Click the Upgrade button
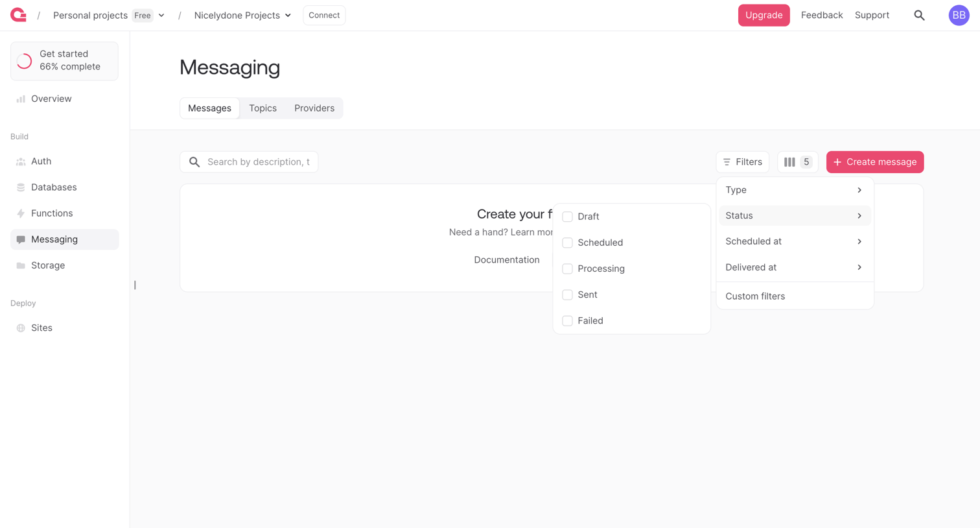 click(764, 15)
